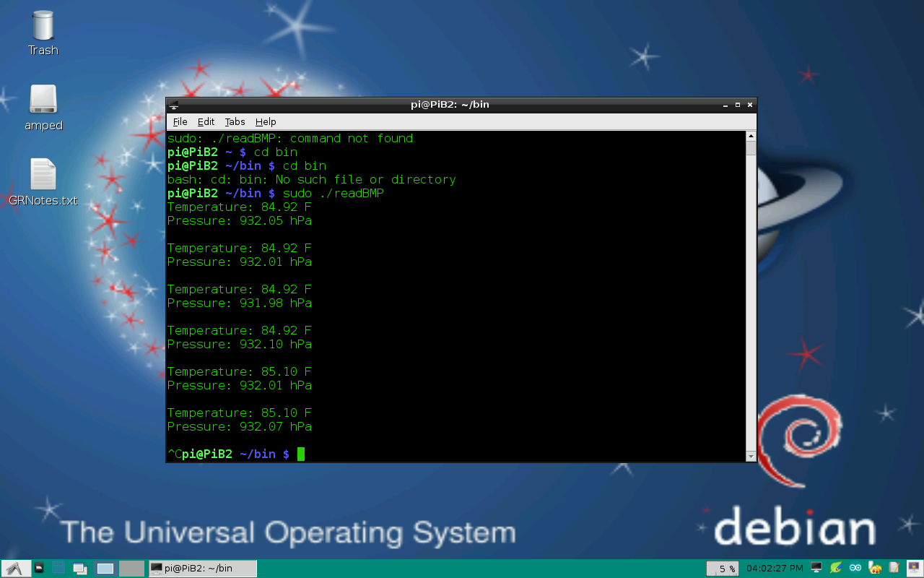Click the 'No such file or directory' line

(x=312, y=179)
